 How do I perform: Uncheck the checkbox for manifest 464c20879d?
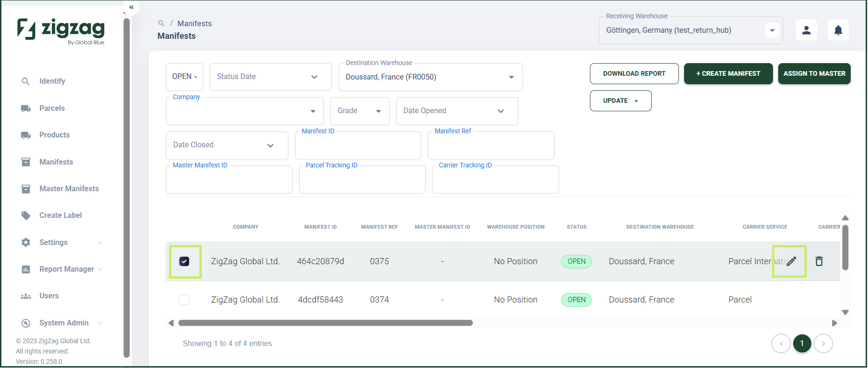point(184,261)
